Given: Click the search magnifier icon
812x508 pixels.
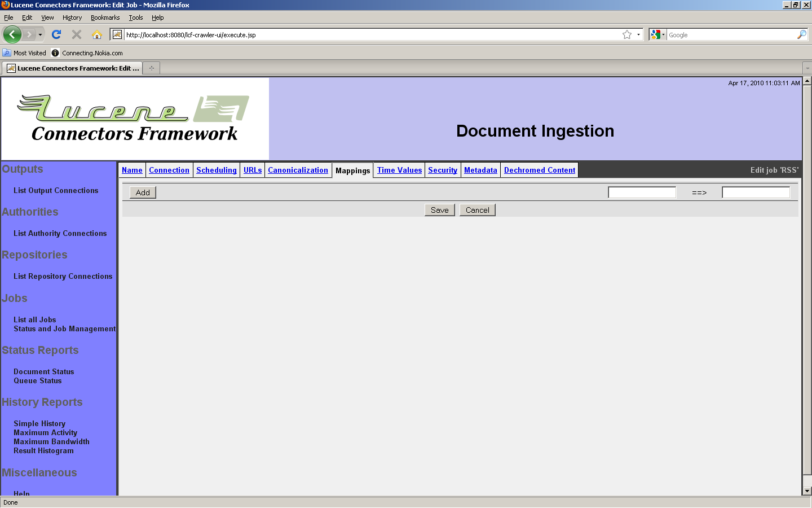Looking at the screenshot, I should (801, 35).
